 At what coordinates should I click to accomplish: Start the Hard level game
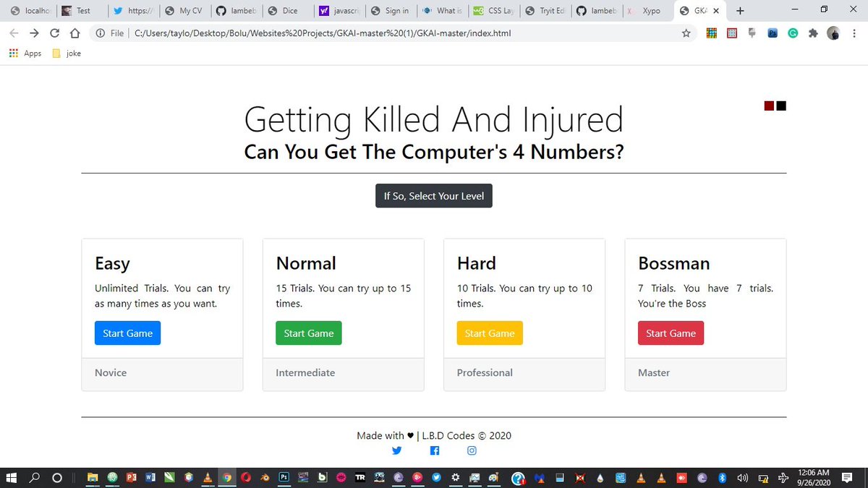(490, 333)
